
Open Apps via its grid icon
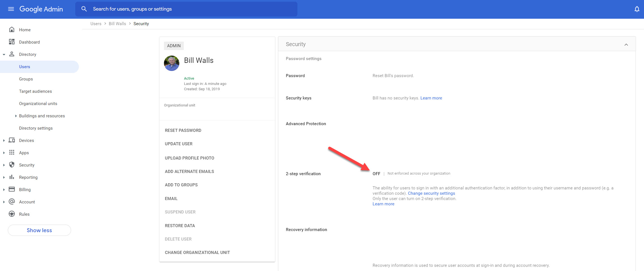11,153
